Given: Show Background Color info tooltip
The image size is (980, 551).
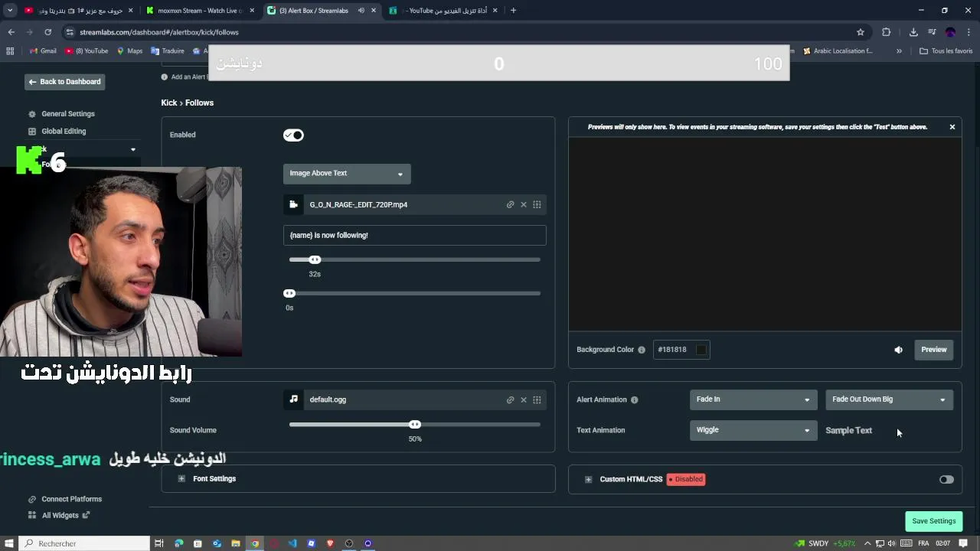Looking at the screenshot, I should [642, 350].
